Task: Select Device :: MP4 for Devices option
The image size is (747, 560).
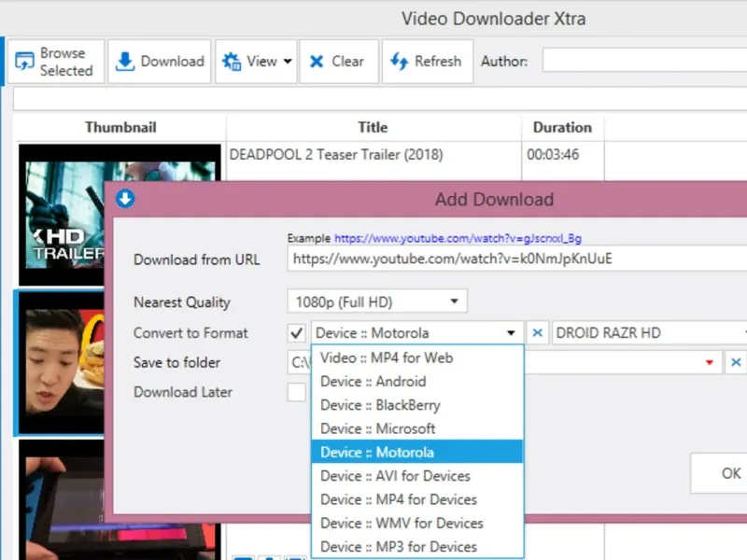Action: point(417,499)
